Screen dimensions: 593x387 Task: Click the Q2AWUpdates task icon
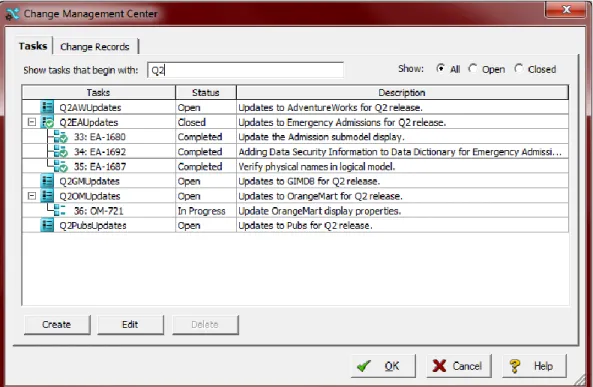(47, 107)
